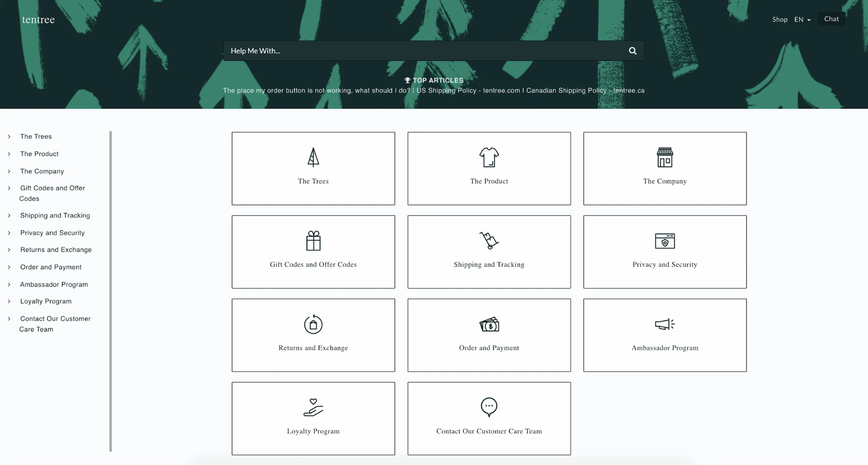Viewport: 868px width, 465px height.
Task: Select Ambassador Program in the sidebar
Action: [54, 285]
